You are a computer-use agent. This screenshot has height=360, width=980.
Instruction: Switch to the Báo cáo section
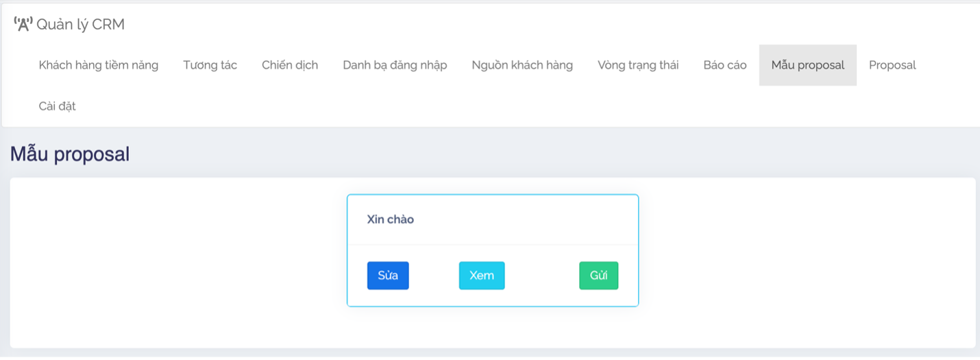tap(725, 65)
